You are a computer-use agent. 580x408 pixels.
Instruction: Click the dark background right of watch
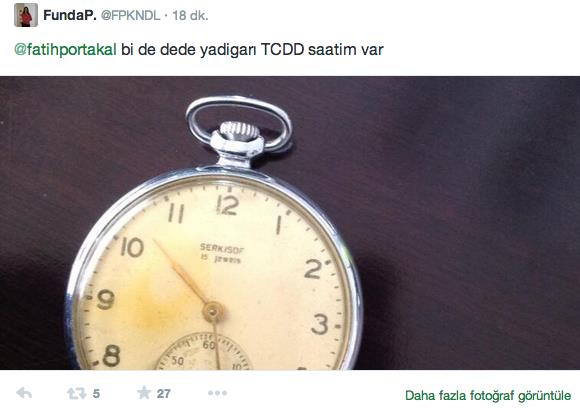[x=470, y=222]
